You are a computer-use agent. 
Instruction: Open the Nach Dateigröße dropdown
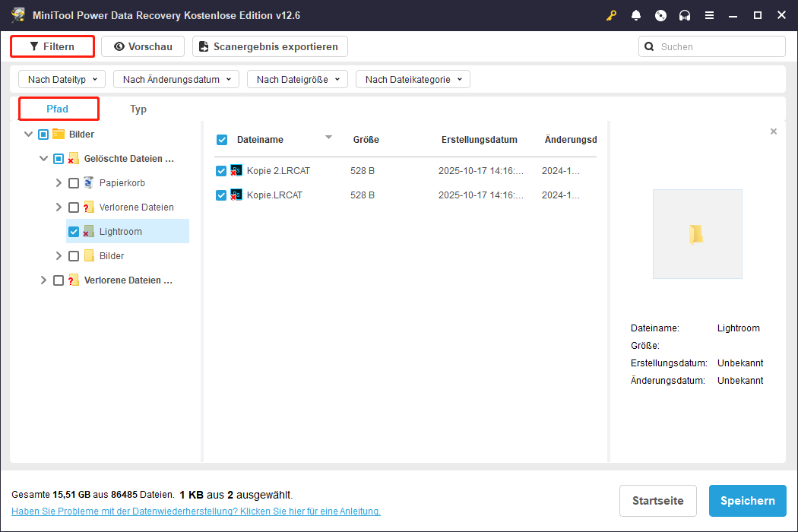coord(297,79)
